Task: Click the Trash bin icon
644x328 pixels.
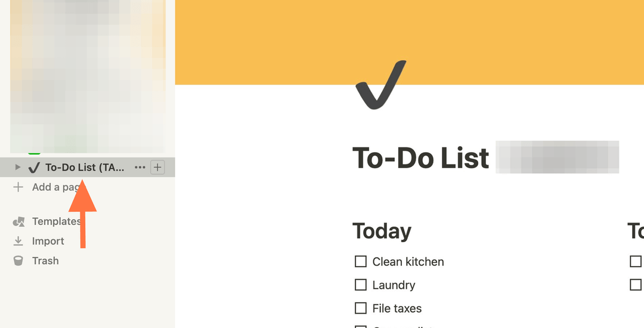Action: [x=18, y=261]
